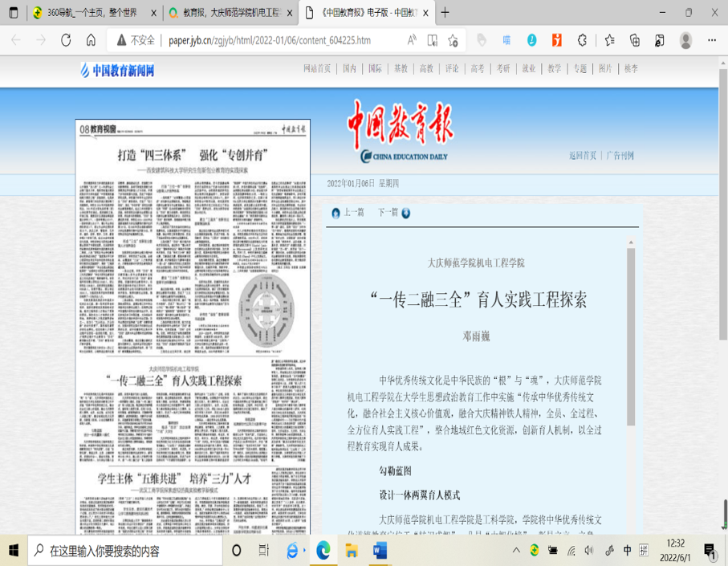The height and width of the screenshot is (566, 728).
Task: Open 国际 section in navigation
Action: [375, 69]
